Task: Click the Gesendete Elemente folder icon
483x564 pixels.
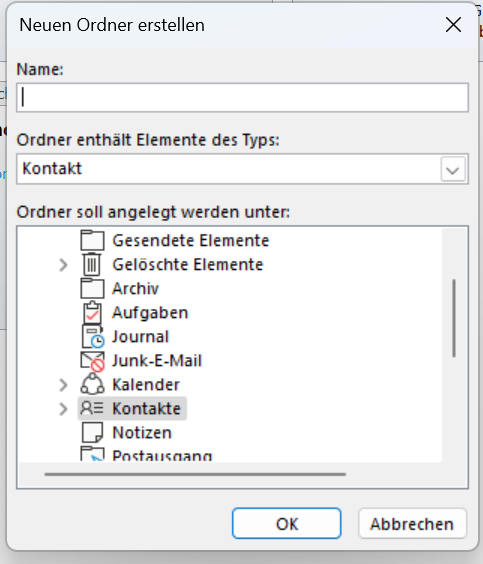Action: pos(92,240)
